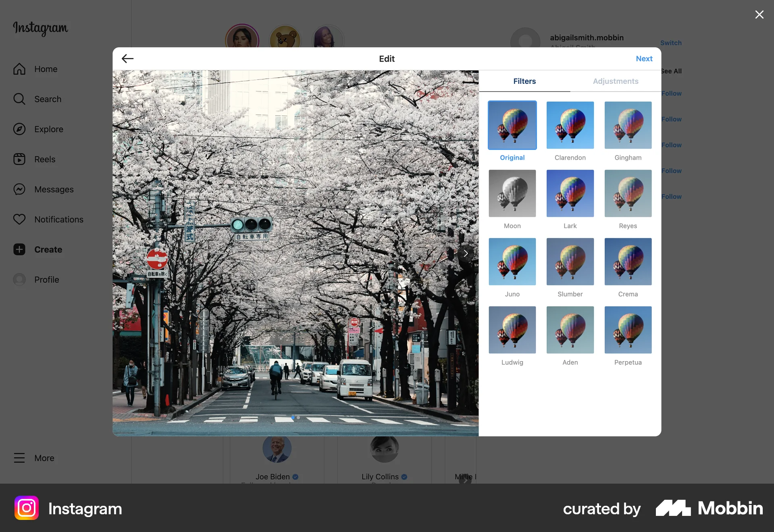Open Reels from the sidebar
Viewport: 774px width, 532px height.
click(44, 159)
